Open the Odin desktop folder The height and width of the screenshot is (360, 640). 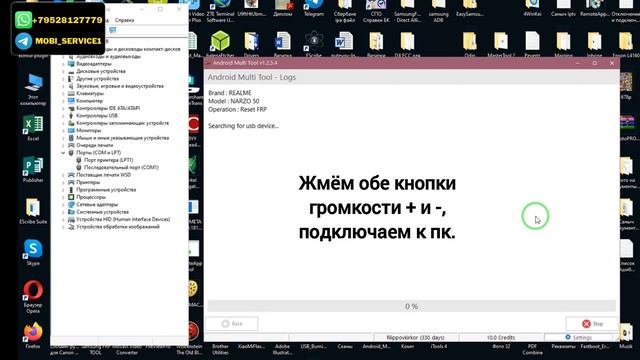[x=469, y=43]
